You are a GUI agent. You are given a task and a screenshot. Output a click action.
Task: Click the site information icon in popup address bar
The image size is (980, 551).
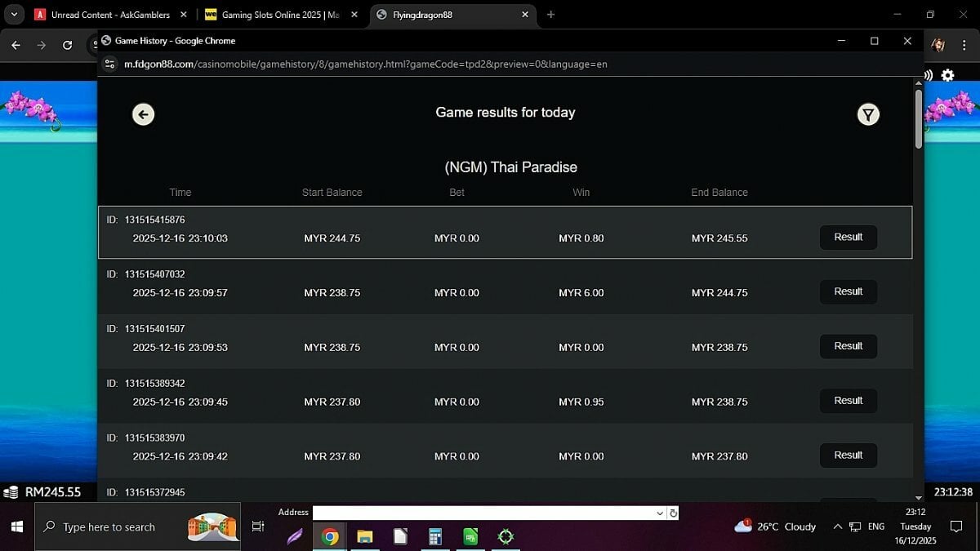pyautogui.click(x=111, y=64)
